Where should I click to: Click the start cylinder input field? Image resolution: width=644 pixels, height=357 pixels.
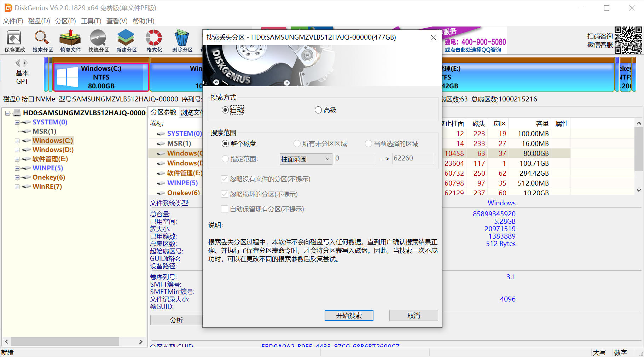355,158
